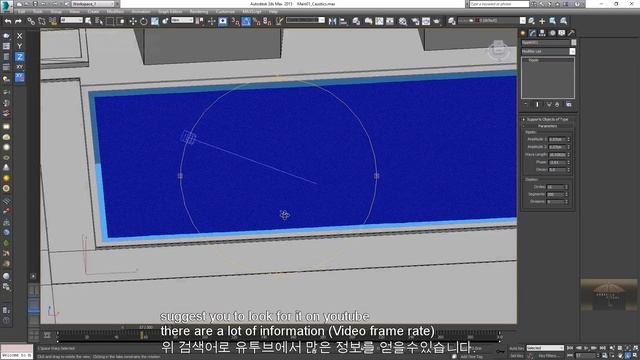Expand Supports Objects of Type rollout
The width and height of the screenshot is (640, 360).
(x=547, y=119)
